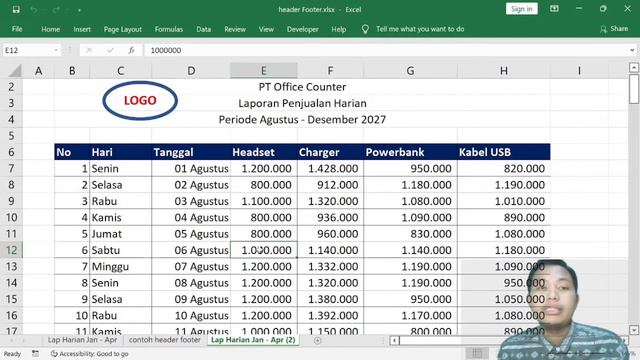Switch to the contoh header footer sheet
The image size is (640, 360).
click(x=164, y=340)
